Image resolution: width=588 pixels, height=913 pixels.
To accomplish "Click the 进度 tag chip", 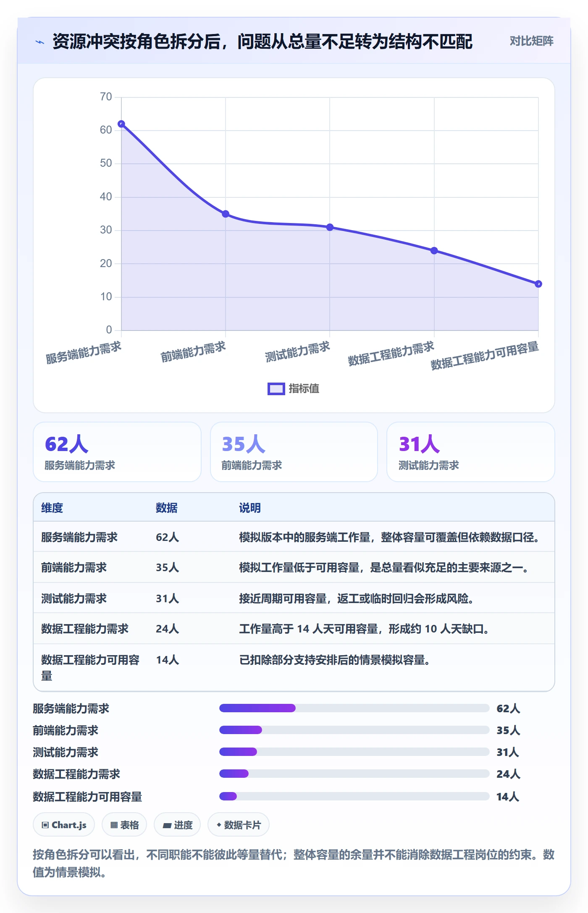I will (177, 825).
